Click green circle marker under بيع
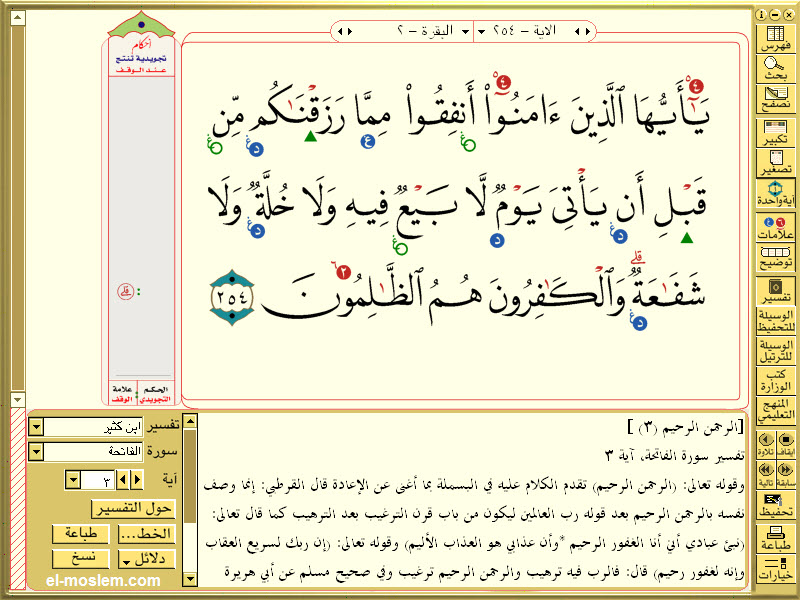The image size is (800, 600). pos(401,249)
